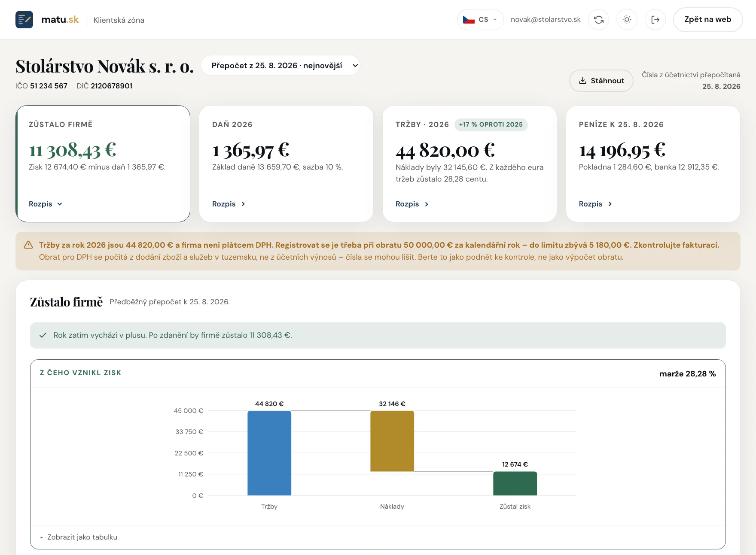Image resolution: width=756 pixels, height=555 pixels.
Task: Click the matu.sk logo icon
Action: [x=24, y=20]
